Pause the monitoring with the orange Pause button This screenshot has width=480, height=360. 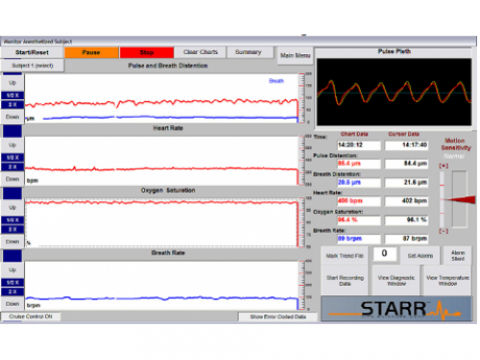[x=91, y=52]
